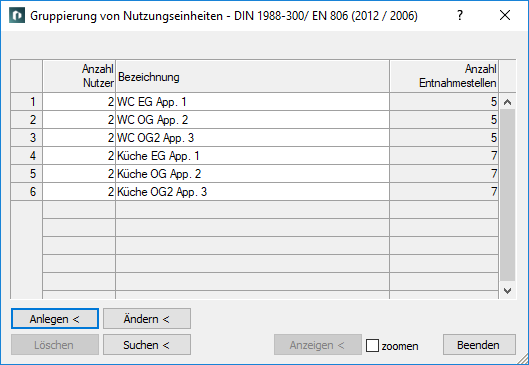This screenshot has height=365, width=529.
Task: Close the Gruppierung von Nutzungseinheiten dialog
Action: (x=505, y=15)
